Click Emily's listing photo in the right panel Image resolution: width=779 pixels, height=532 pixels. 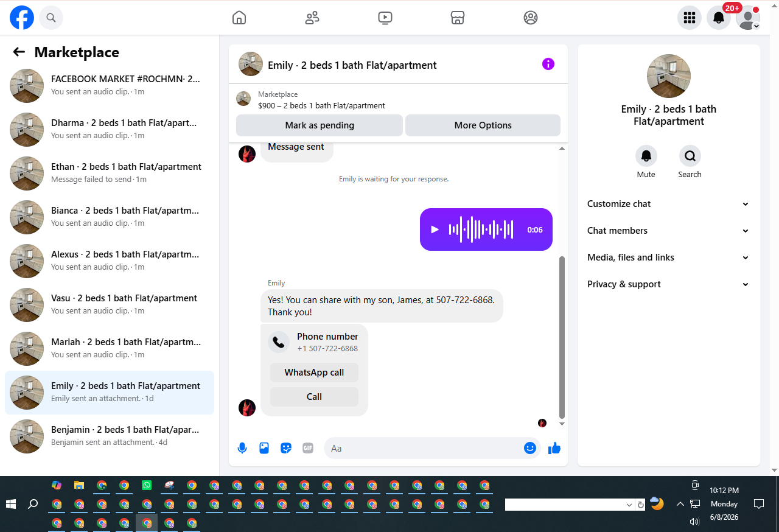pos(669,76)
